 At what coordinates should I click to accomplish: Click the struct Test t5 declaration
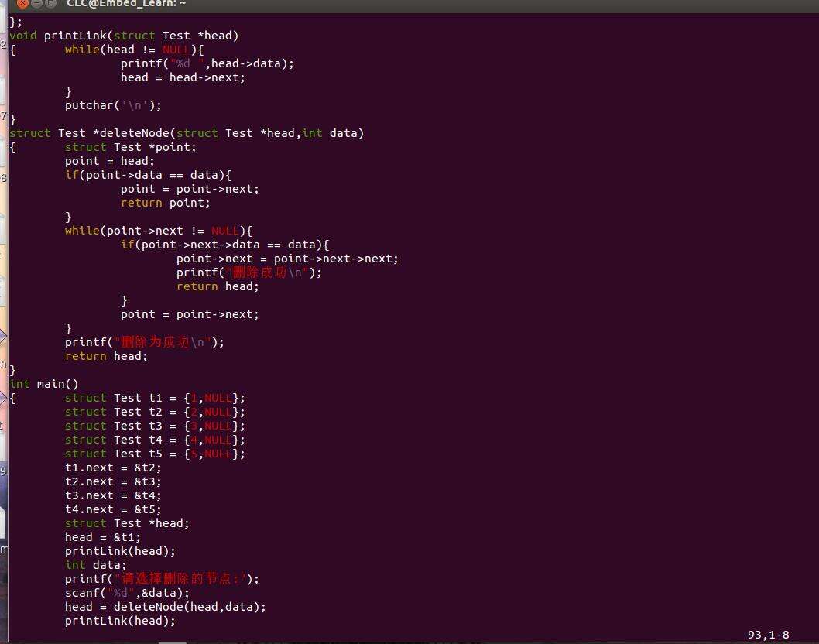pyautogui.click(x=155, y=454)
